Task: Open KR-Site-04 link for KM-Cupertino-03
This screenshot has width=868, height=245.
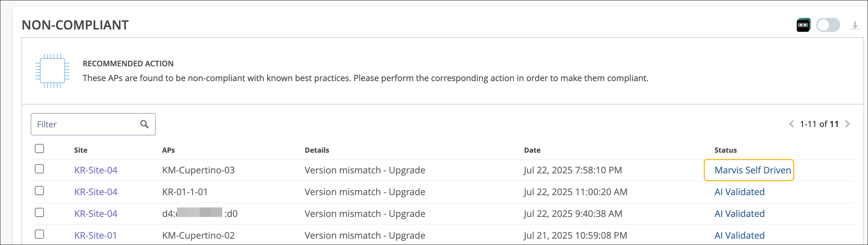Action: click(x=96, y=170)
